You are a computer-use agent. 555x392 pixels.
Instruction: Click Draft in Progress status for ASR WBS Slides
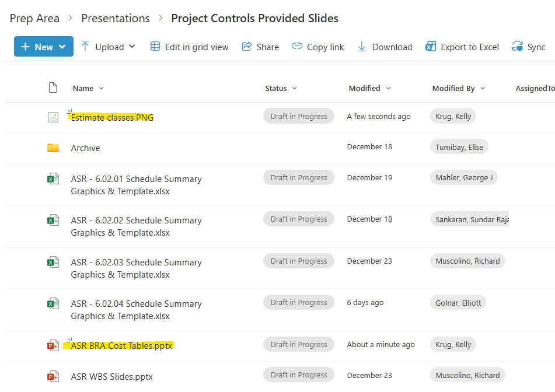click(x=299, y=374)
